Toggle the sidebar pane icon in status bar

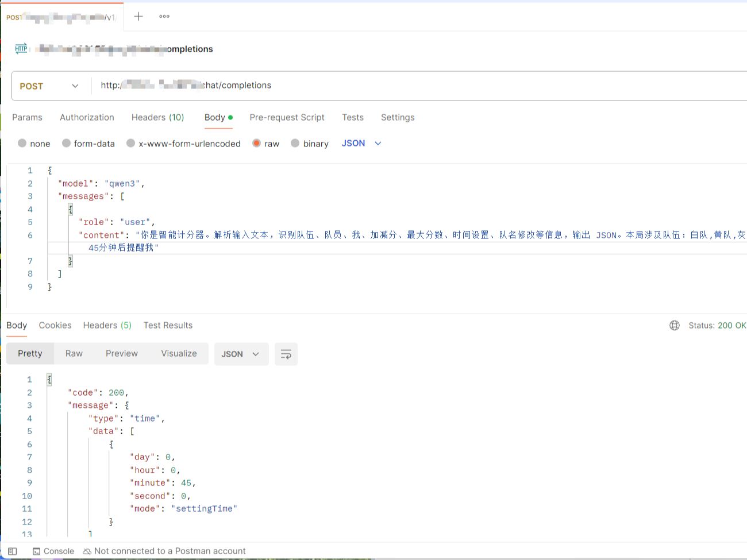pos(12,551)
